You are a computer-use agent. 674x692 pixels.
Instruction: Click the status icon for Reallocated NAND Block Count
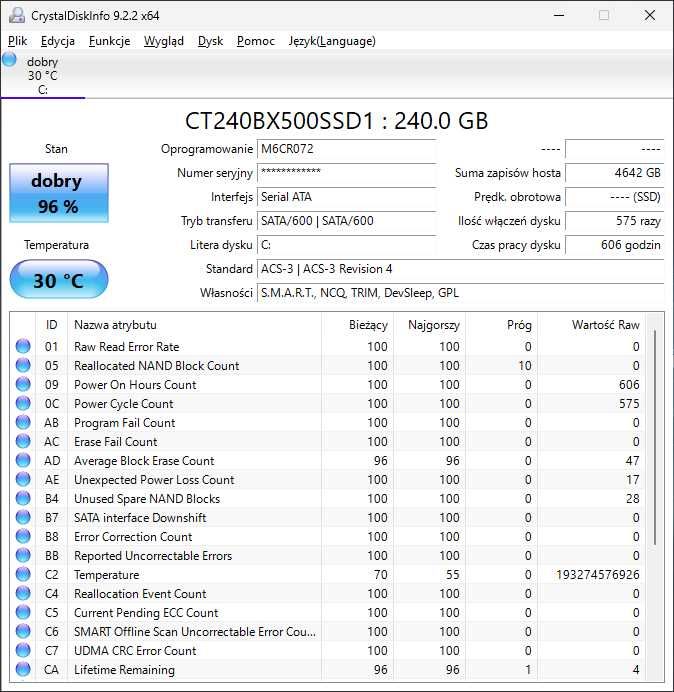pyautogui.click(x=23, y=365)
